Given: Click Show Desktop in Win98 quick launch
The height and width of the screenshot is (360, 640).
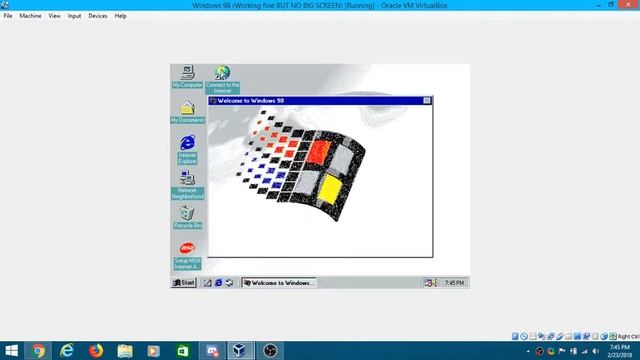Looking at the screenshot, I should (x=208, y=282).
